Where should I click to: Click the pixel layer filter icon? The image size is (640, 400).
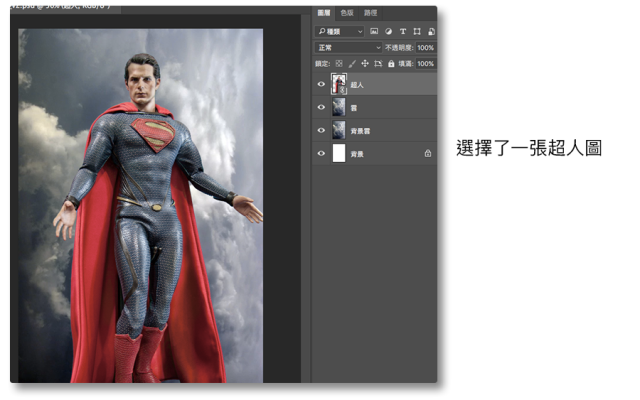pos(374,31)
